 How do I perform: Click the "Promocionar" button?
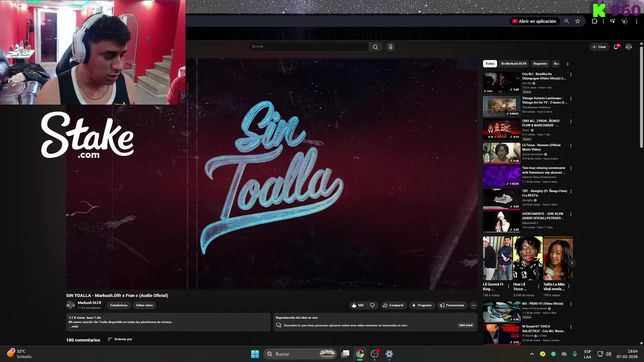452,305
